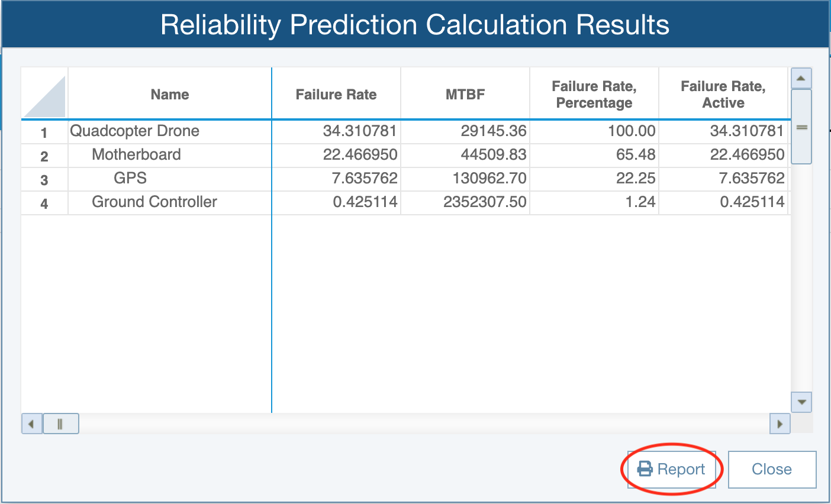Close the results dialog

pos(772,469)
